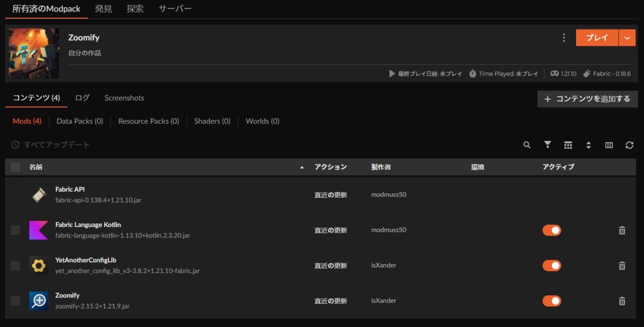Reverse sorting via the 名前 column arrow
The height and width of the screenshot is (327, 644).
click(x=302, y=167)
